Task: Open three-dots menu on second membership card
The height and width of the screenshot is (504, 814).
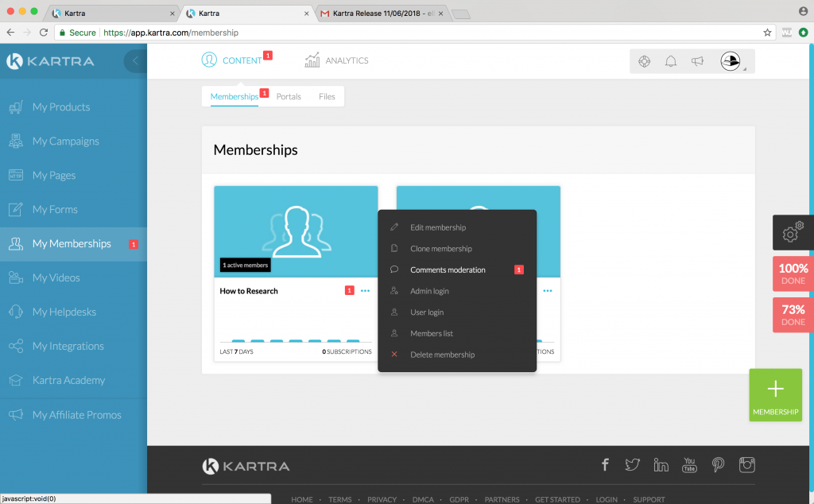Action: (x=547, y=291)
